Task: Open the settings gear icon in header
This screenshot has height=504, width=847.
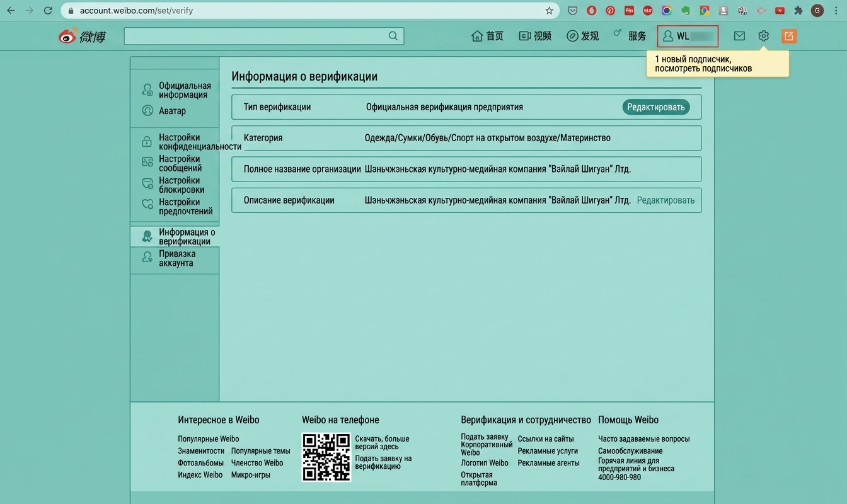Action: tap(763, 36)
